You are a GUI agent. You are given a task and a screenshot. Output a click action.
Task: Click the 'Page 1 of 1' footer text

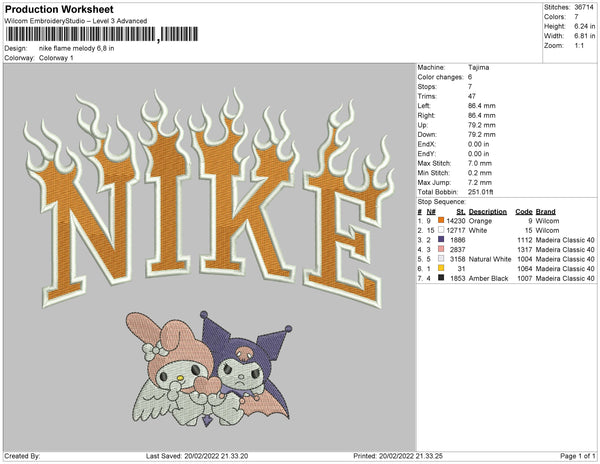tap(577, 456)
